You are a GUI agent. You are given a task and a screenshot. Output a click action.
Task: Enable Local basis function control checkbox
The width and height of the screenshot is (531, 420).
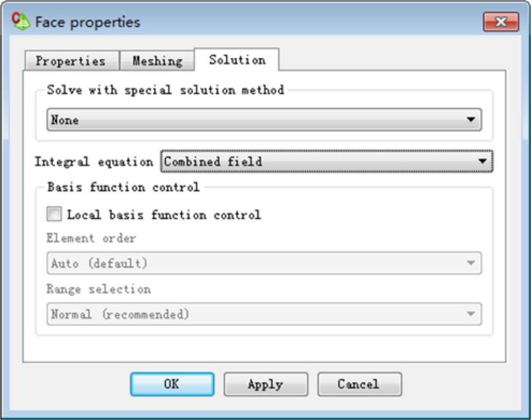click(54, 214)
